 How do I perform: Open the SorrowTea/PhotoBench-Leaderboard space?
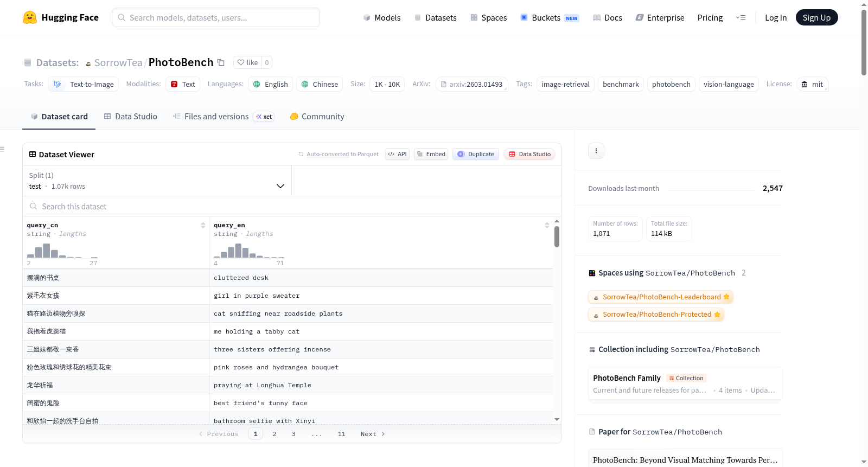tap(661, 297)
